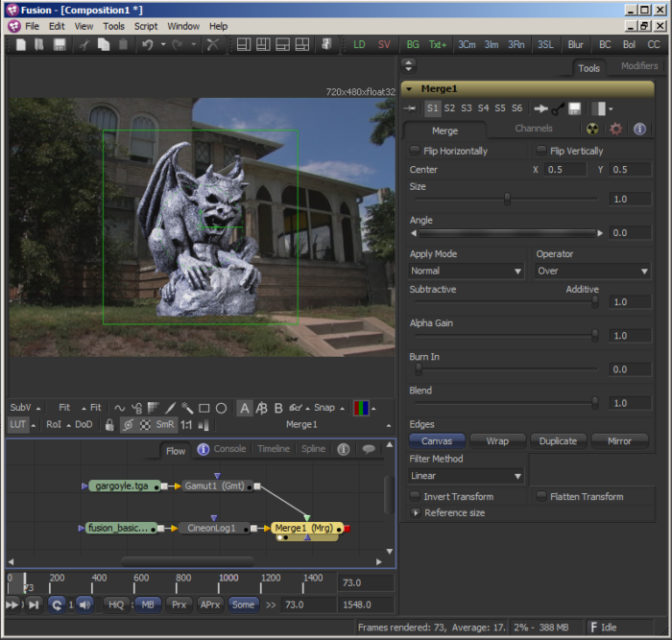
Task: Enable Flip Vertically checkbox
Action: [541, 151]
